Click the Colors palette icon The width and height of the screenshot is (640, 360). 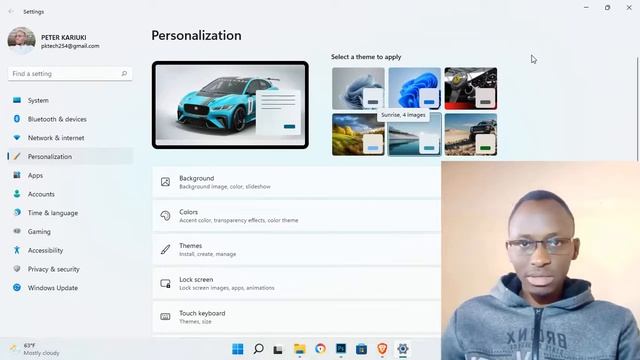point(165,216)
